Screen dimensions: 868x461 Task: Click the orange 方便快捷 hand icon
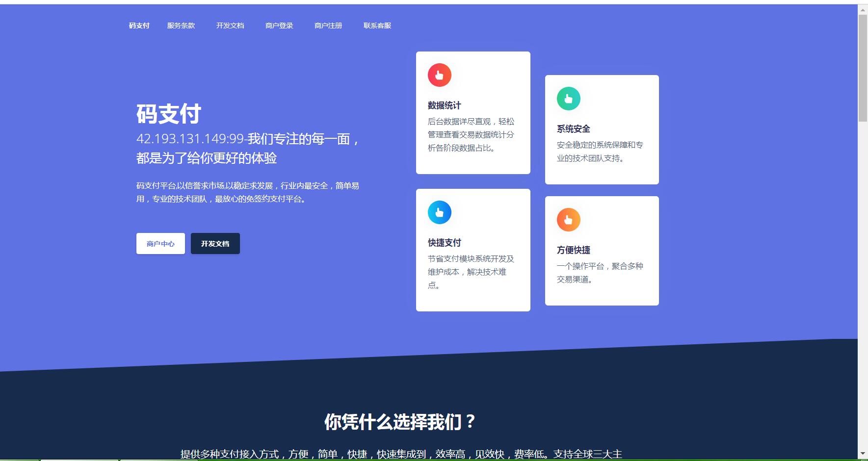click(x=568, y=220)
